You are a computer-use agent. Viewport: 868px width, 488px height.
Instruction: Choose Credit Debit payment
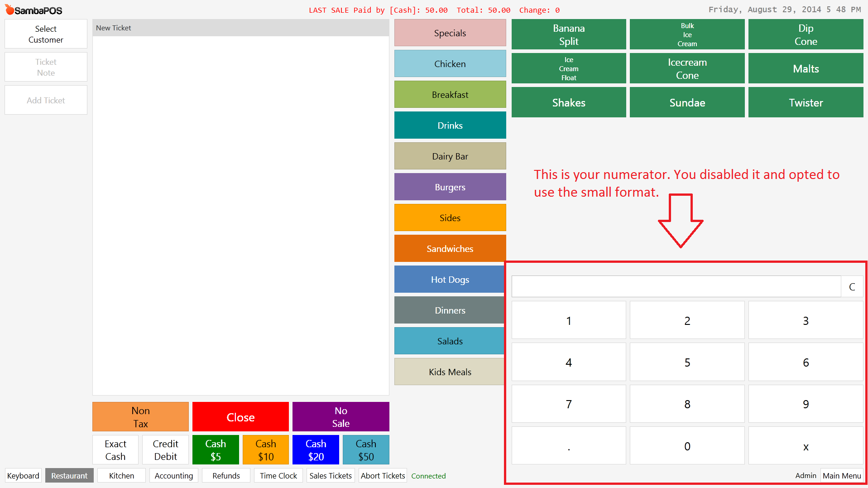click(165, 450)
